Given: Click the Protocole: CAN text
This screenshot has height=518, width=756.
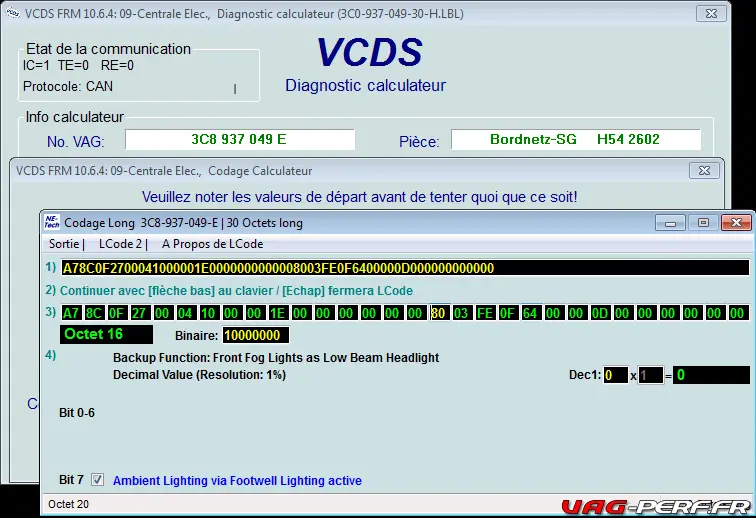Looking at the screenshot, I should pos(68,86).
